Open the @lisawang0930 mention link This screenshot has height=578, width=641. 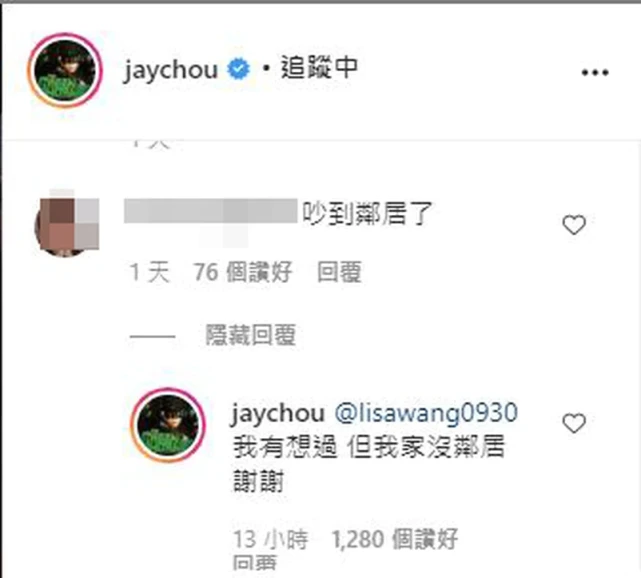(x=426, y=412)
